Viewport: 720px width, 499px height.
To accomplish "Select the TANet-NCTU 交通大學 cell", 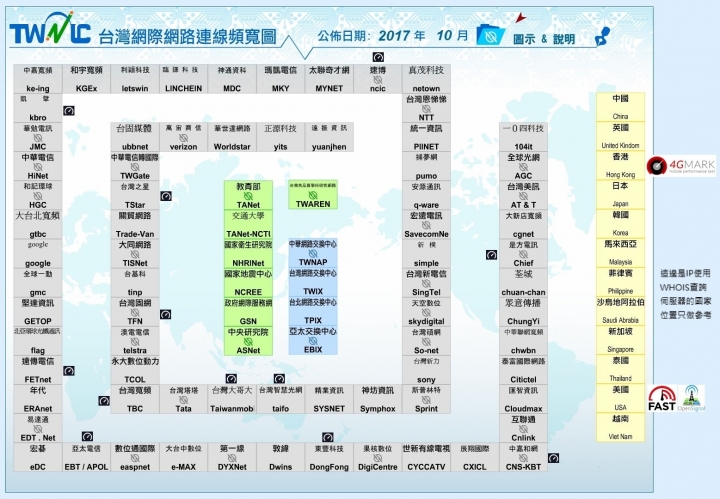I will coord(248,224).
